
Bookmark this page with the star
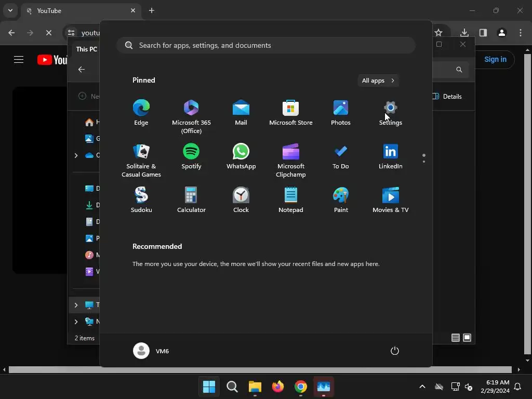[x=438, y=33]
